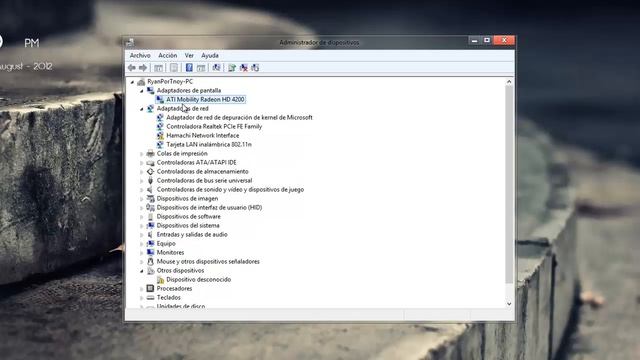Scan for hardware changes via toolbar icon
This screenshot has height=360, width=640.
click(x=216, y=68)
